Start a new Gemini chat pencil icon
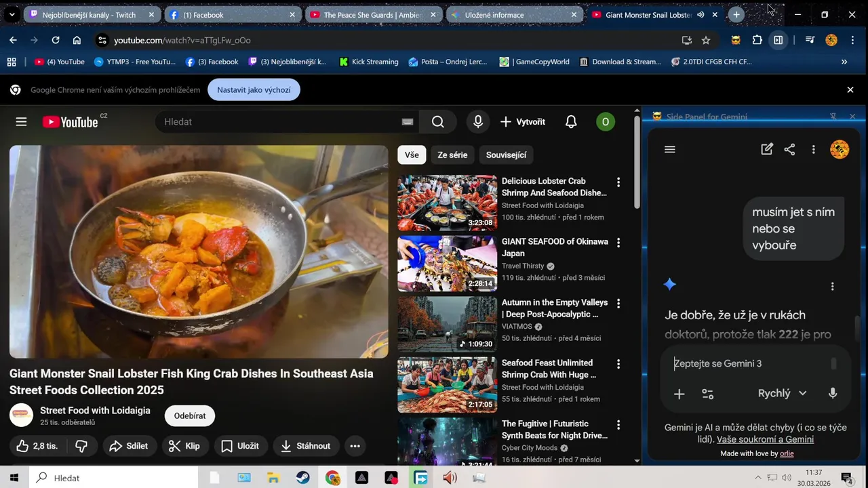Viewport: 868px width, 488px height. point(767,150)
